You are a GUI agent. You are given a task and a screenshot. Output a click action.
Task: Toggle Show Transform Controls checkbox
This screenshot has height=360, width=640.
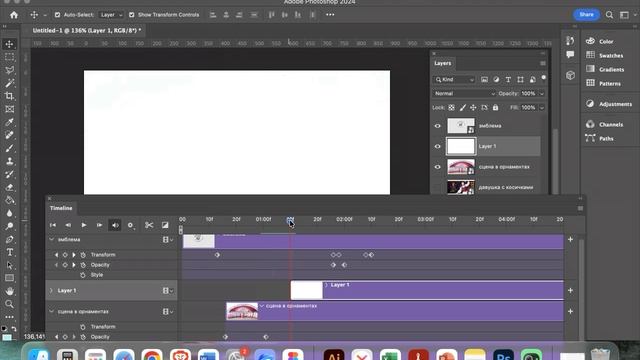[x=131, y=15]
